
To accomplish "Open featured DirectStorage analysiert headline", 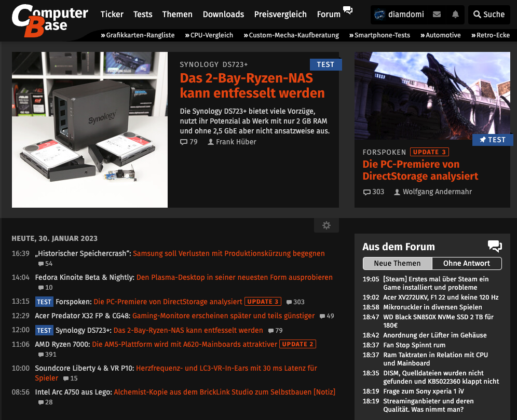I will [420, 170].
